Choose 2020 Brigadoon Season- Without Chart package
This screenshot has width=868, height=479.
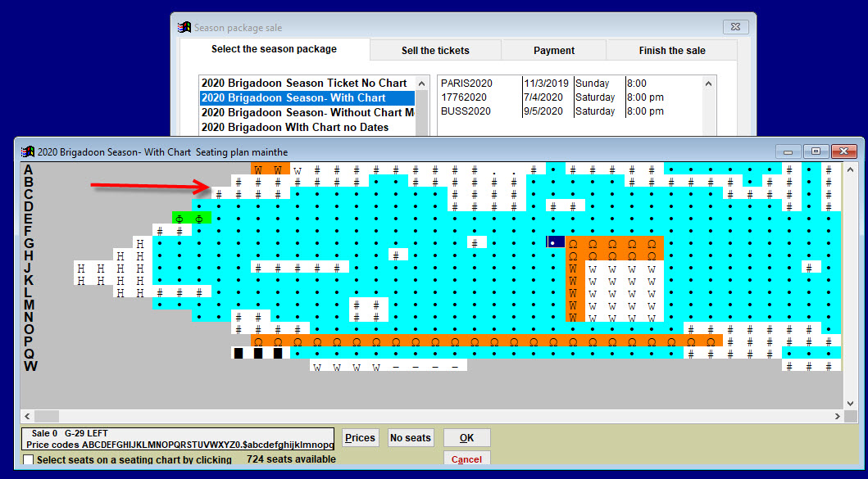(307, 112)
